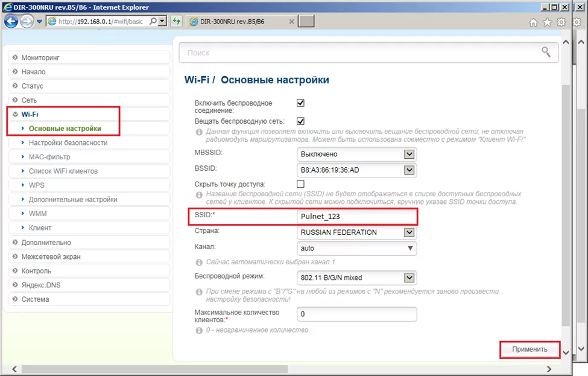Image resolution: width=588 pixels, height=376 pixels.
Task: Open the Беспроводной режим dropdown
Action: [x=356, y=278]
